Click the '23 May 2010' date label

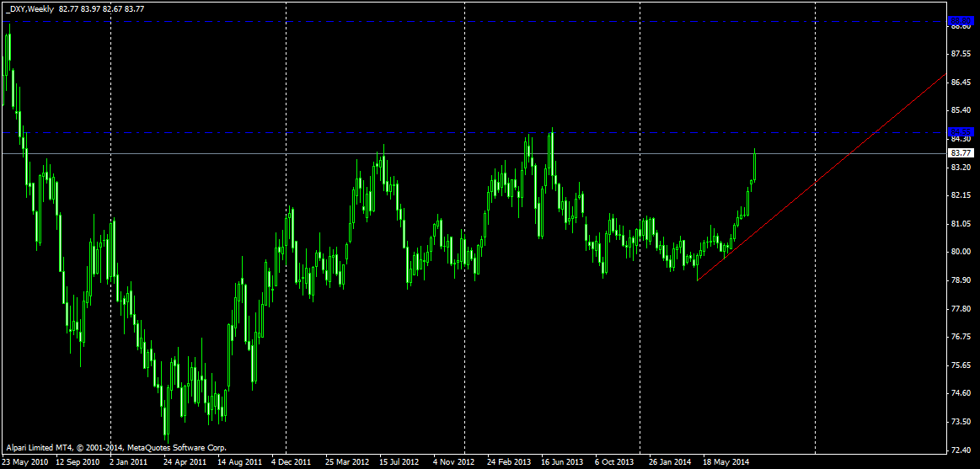(x=25, y=463)
